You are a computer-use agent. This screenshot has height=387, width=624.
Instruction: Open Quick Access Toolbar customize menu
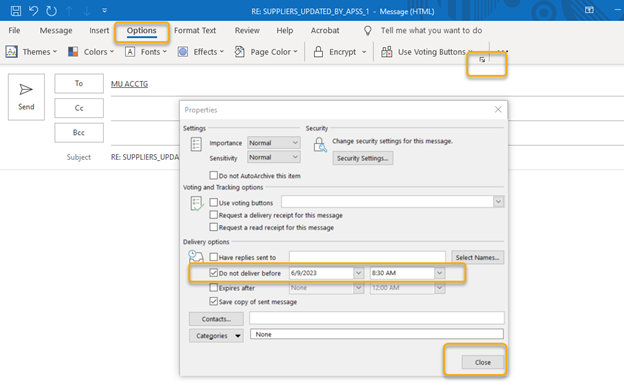click(x=105, y=11)
